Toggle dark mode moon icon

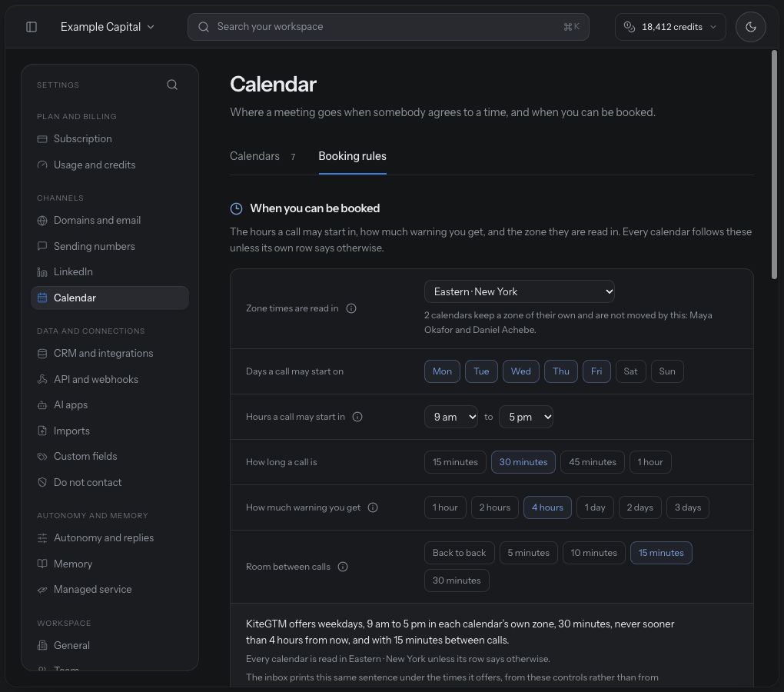pyautogui.click(x=750, y=26)
